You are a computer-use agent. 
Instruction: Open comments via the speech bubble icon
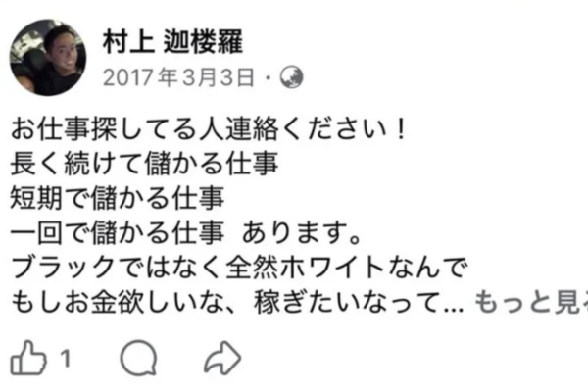[138, 358]
